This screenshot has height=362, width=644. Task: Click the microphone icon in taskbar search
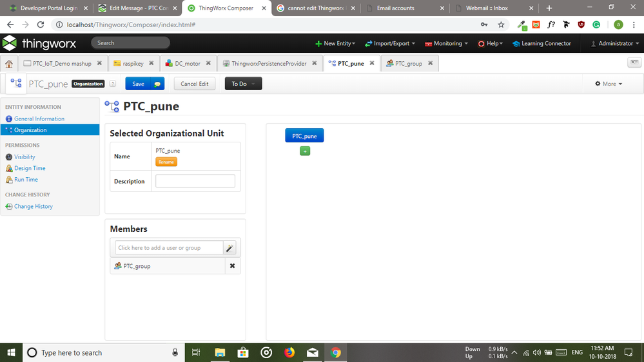[175, 352]
